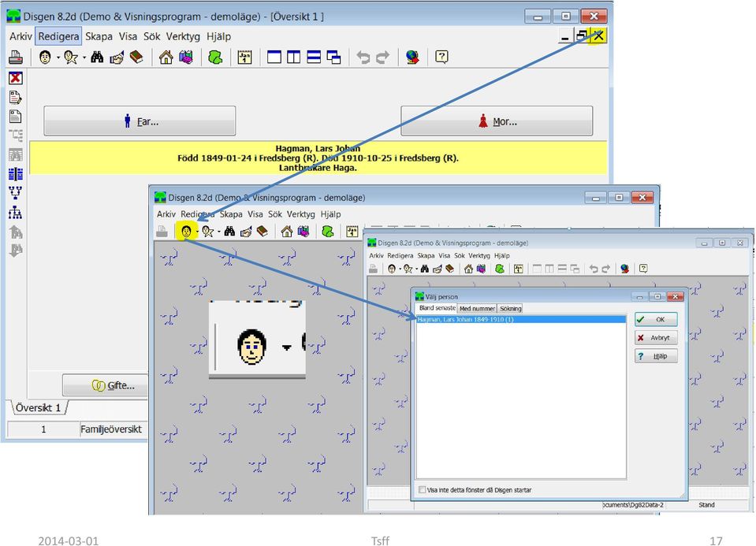
Task: Click the green map icon in the middle Disgen window
Action: coord(328,232)
